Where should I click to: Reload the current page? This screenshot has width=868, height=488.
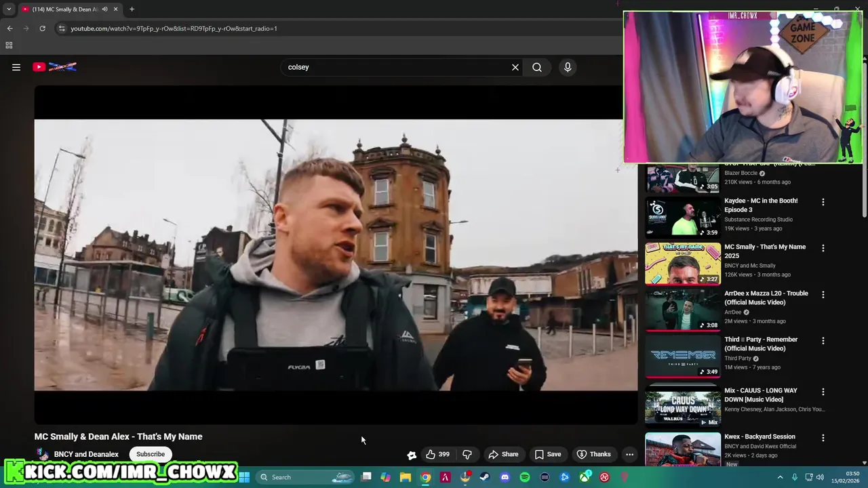point(42,28)
